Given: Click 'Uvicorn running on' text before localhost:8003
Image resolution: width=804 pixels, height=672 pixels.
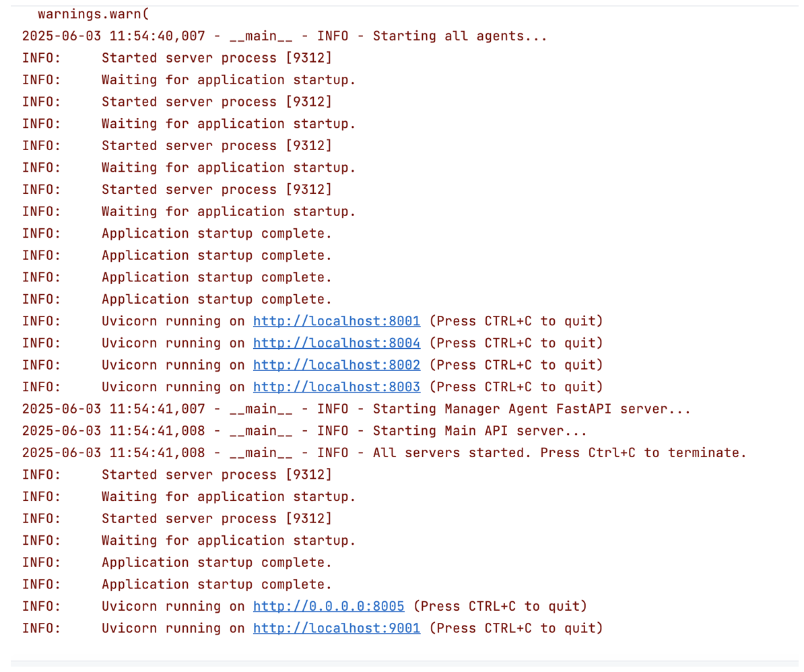Looking at the screenshot, I should 173,387.
